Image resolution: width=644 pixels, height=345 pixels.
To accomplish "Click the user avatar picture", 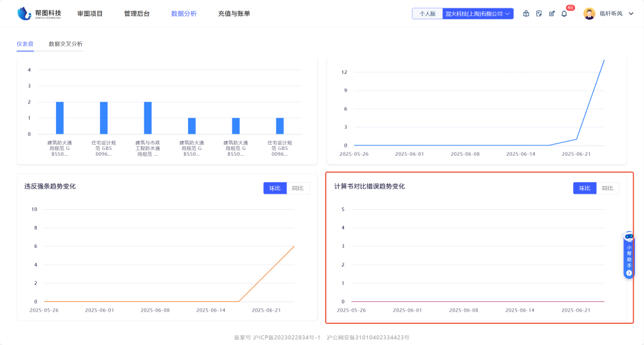I will (589, 14).
